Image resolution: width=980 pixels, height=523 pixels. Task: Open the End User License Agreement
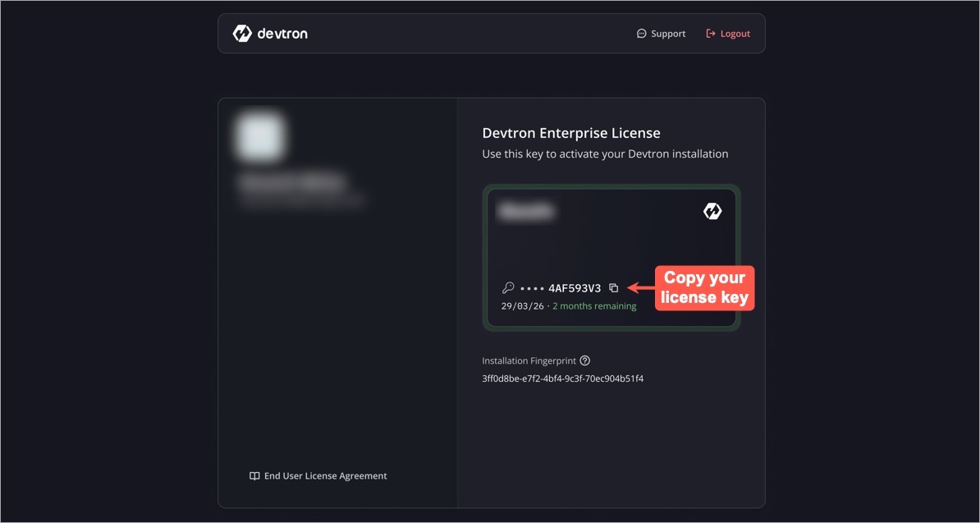coord(324,475)
